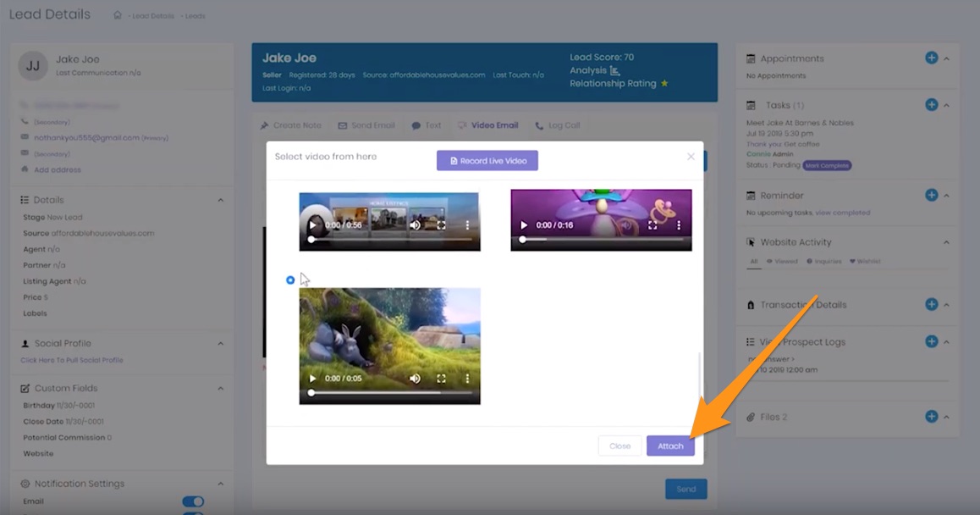Seek in the 0:56 video progress bar
The image size is (980, 515).
click(x=391, y=239)
